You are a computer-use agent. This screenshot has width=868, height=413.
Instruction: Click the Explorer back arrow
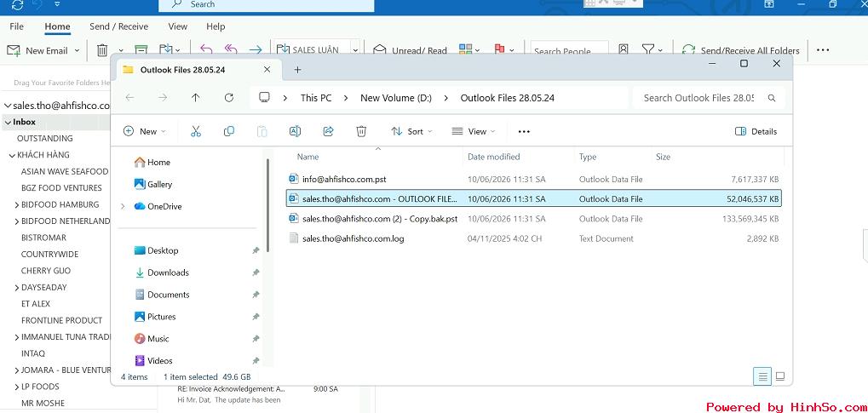tap(129, 97)
